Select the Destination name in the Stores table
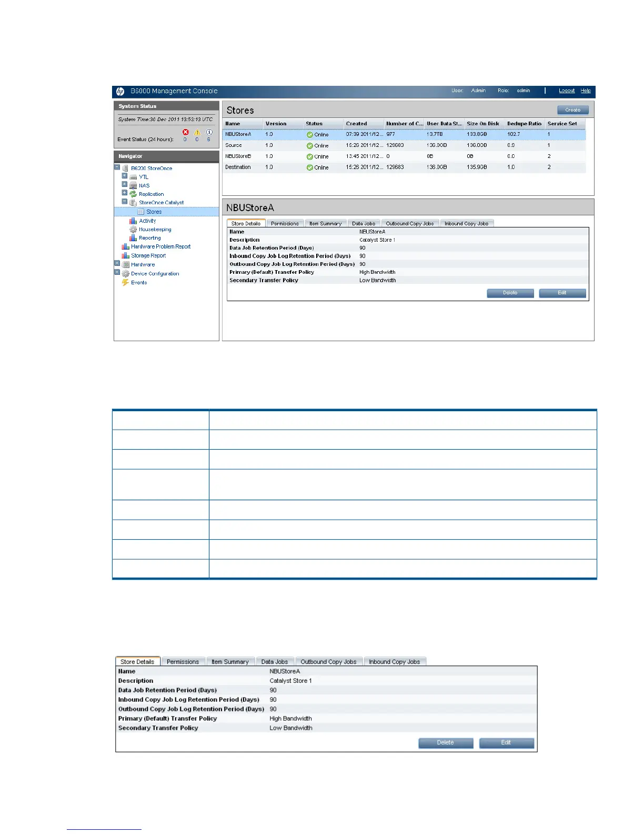Viewport: 644px width, 834px height. (x=238, y=167)
